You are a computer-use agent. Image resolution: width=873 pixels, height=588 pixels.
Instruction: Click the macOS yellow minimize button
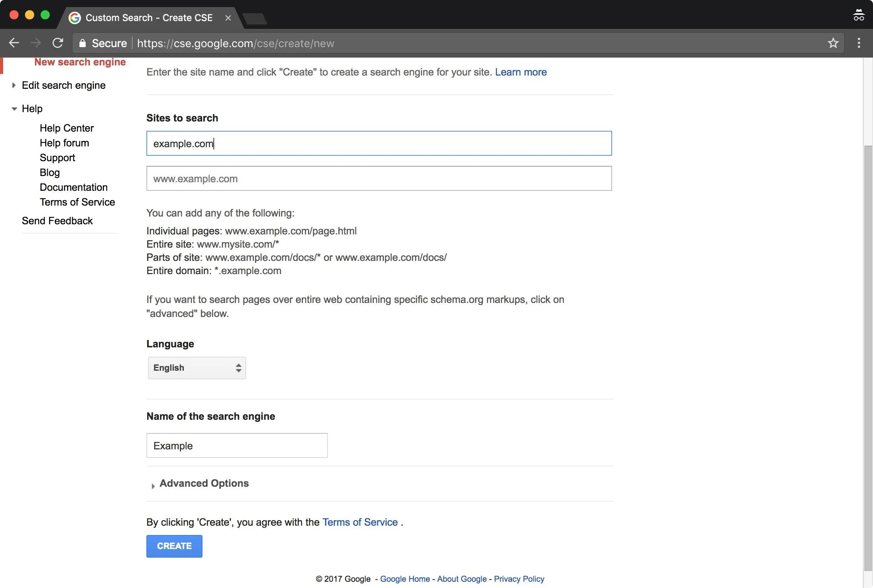coord(30,15)
